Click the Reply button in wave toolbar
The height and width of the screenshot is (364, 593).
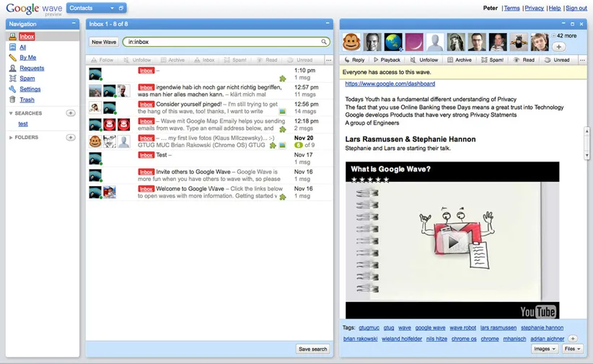354,60
